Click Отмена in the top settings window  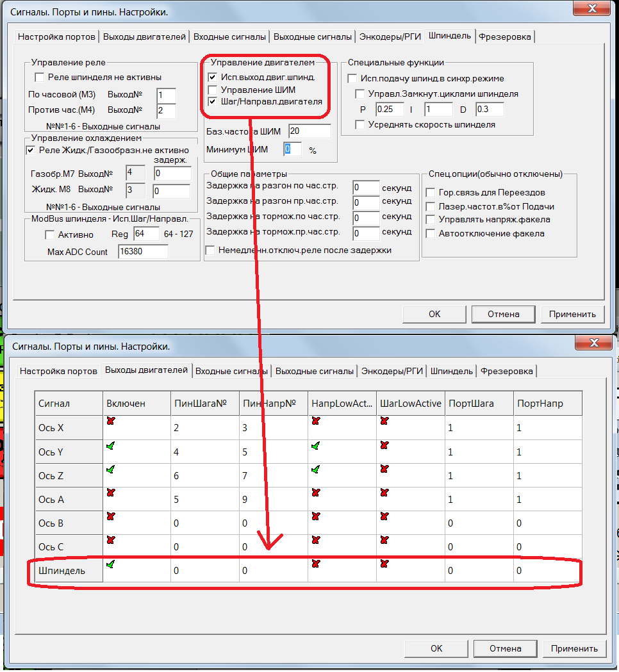coord(503,314)
